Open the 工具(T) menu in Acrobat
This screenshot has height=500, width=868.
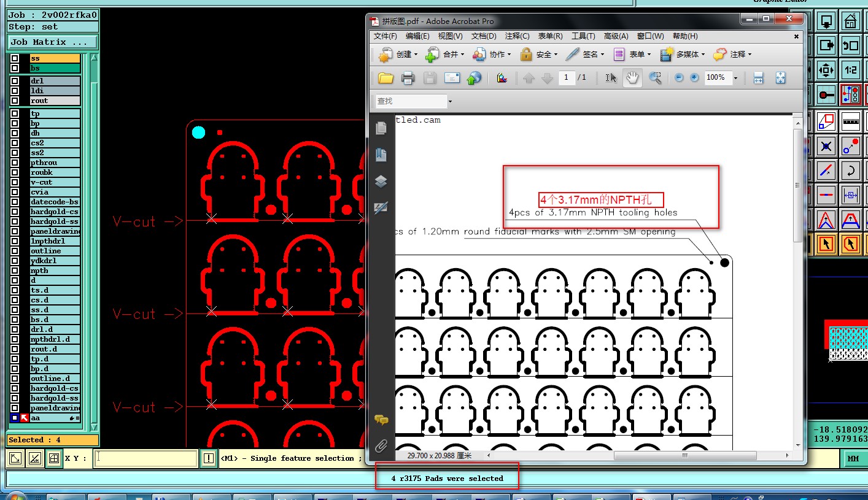(x=583, y=36)
